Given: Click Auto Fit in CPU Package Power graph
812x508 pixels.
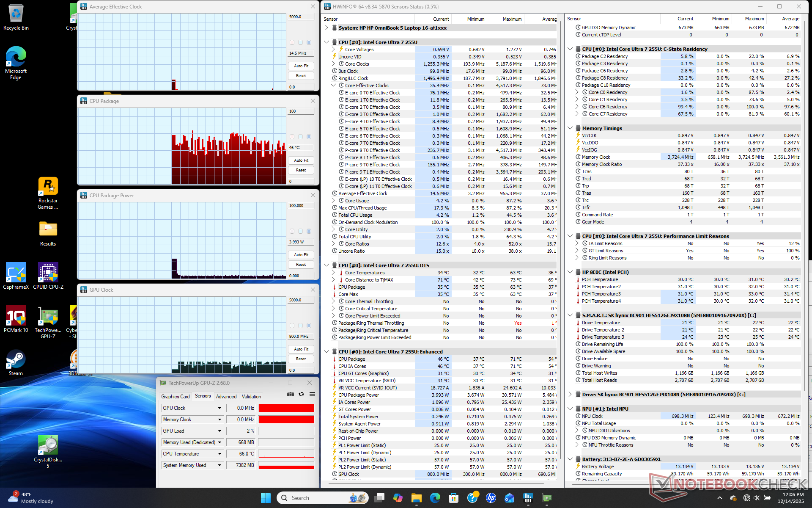Looking at the screenshot, I should 301,255.
